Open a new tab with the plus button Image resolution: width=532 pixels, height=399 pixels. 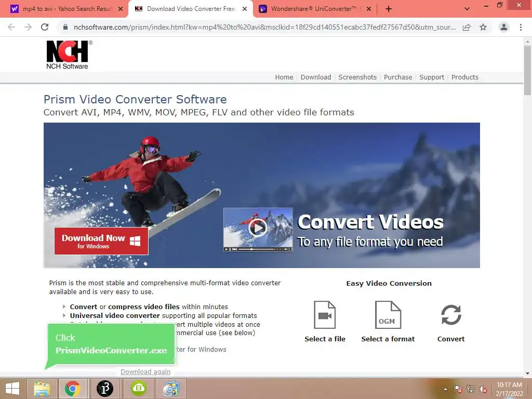coord(389,9)
